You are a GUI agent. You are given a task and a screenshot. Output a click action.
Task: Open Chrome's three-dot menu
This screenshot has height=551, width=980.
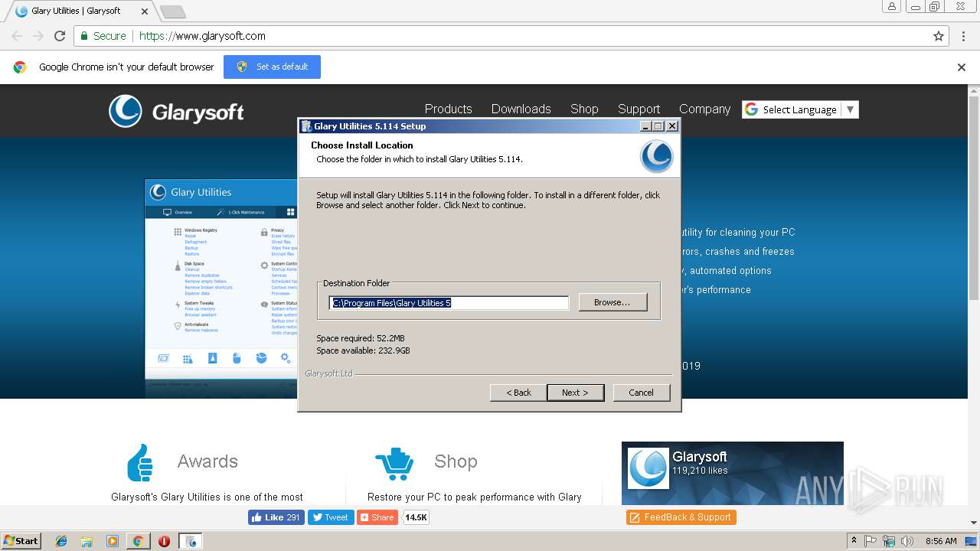click(963, 36)
